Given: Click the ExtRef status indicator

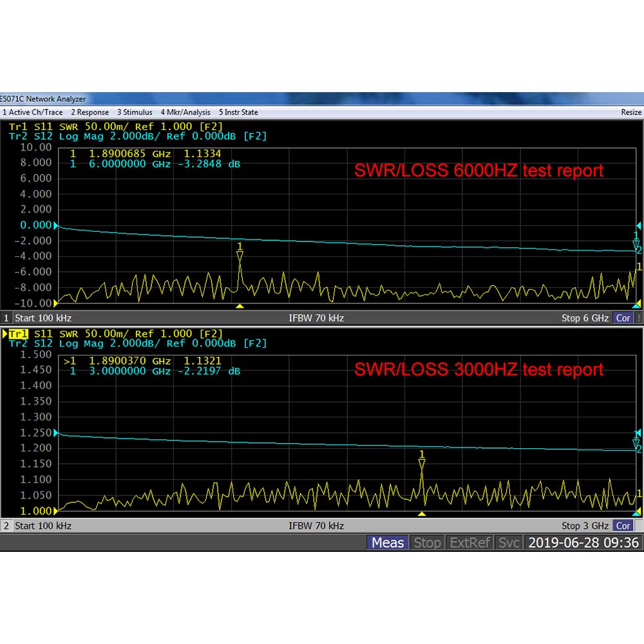Looking at the screenshot, I should (470, 542).
